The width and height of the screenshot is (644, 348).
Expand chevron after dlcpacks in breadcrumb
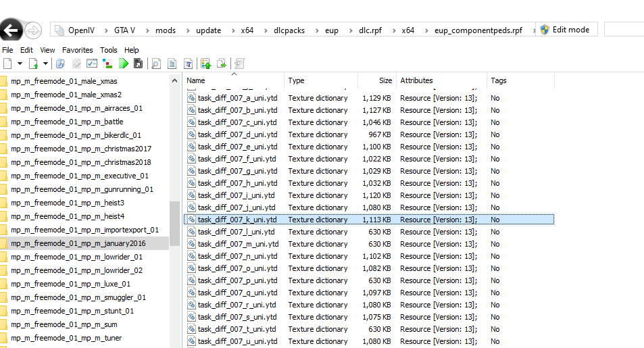click(317, 30)
